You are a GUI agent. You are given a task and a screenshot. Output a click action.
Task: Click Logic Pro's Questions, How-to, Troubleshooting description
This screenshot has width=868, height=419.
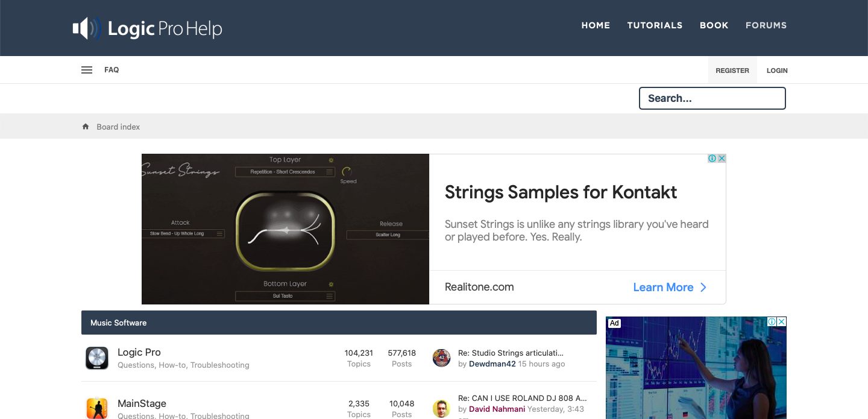183,365
